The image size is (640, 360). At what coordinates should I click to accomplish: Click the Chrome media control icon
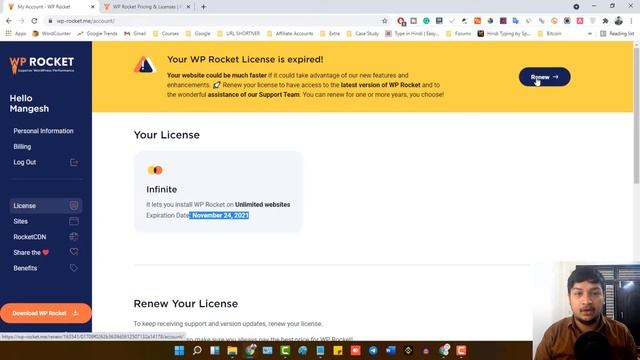(576, 7)
